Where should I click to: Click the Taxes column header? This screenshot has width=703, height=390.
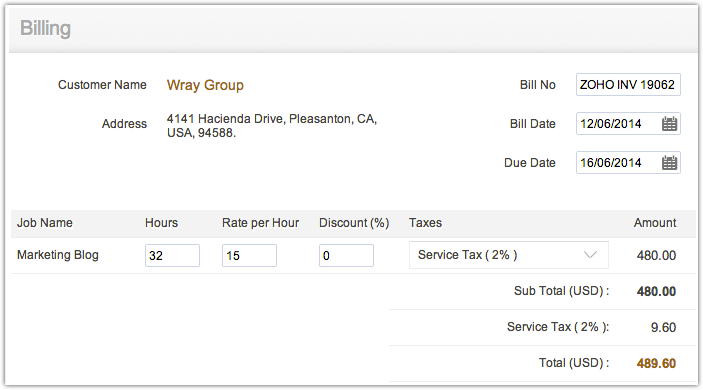tap(425, 223)
